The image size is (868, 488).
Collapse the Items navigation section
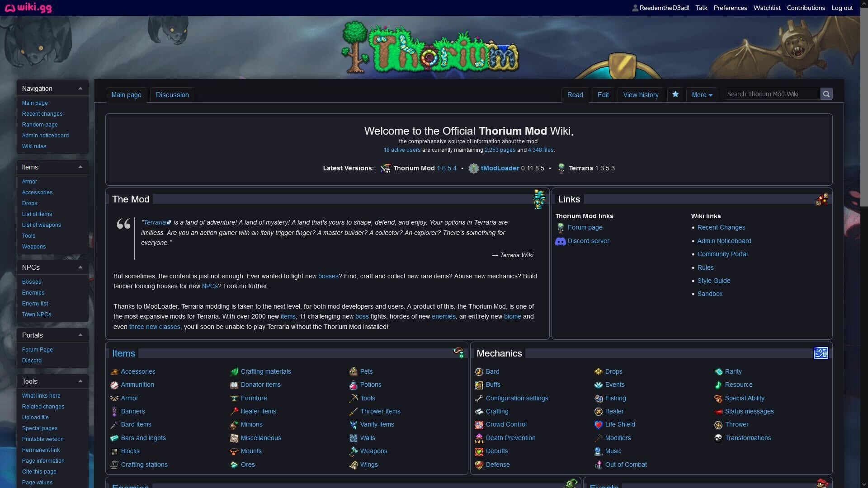[x=79, y=167]
